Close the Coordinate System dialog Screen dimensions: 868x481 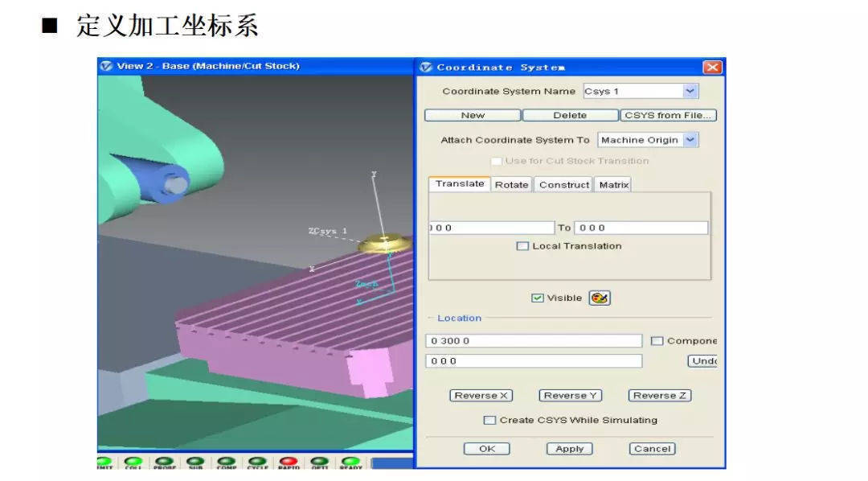point(712,67)
